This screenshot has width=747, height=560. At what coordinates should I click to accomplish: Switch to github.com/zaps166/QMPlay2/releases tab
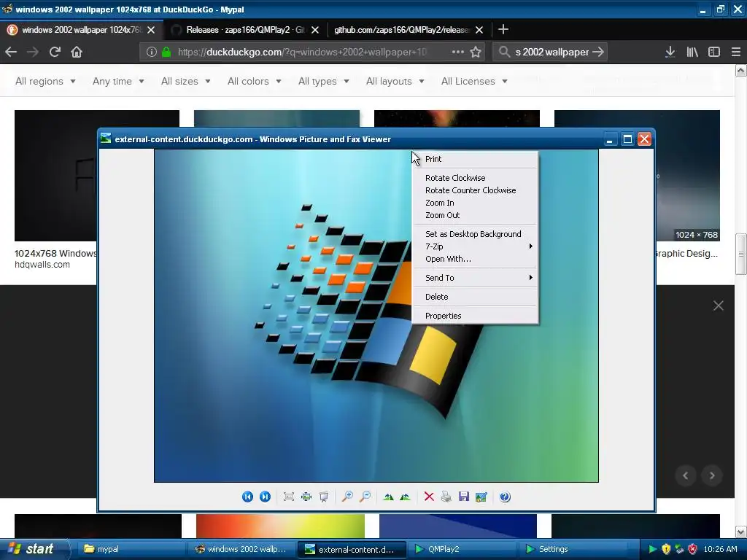(x=402, y=29)
